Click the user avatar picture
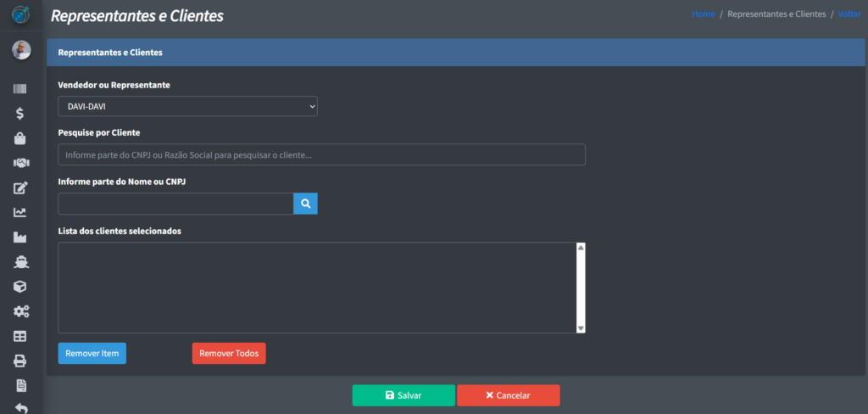Image resolution: width=868 pixels, height=414 pixels. point(21,50)
